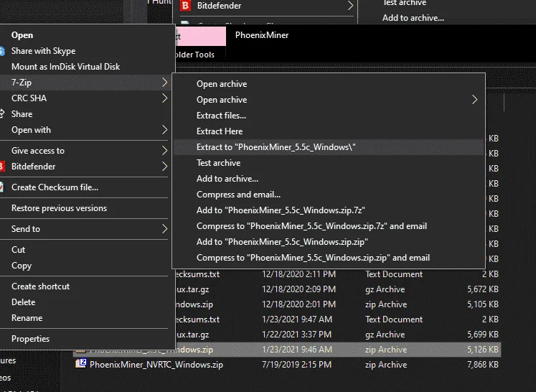Click the 5,699 KB size cell

tap(483, 334)
